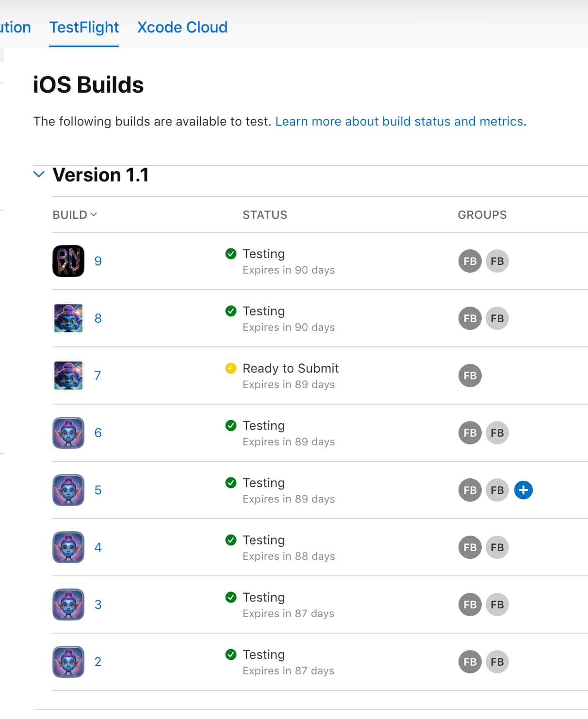Click the app icon for build 4
The height and width of the screenshot is (719, 588).
tap(68, 547)
